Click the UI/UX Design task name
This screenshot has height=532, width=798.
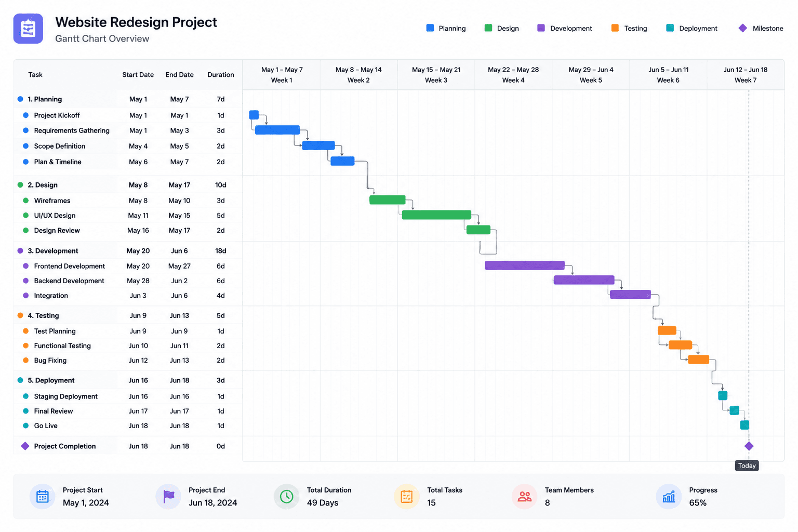pyautogui.click(x=55, y=216)
